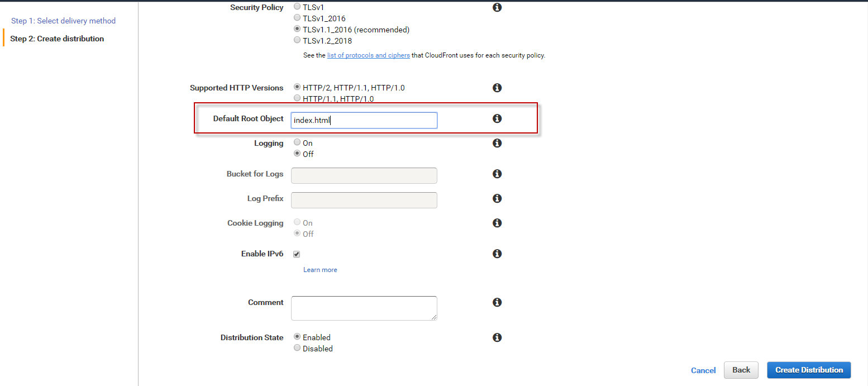Show Distribution State help icon
Image resolution: width=868 pixels, height=386 pixels.
[x=497, y=337]
